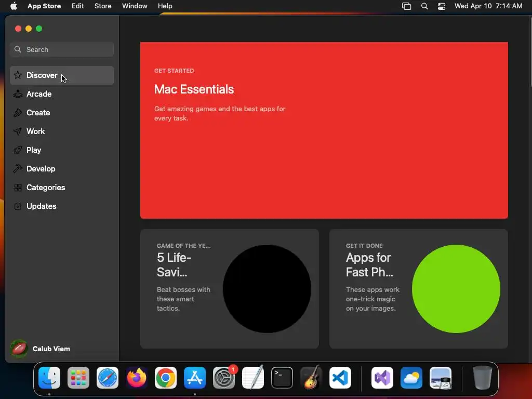The image size is (532, 399).
Task: Open the App Store menu
Action: [x=44, y=6]
